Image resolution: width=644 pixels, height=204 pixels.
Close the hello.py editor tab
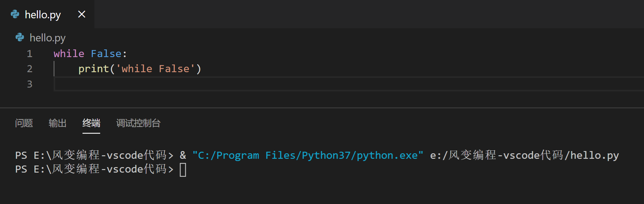coord(82,14)
